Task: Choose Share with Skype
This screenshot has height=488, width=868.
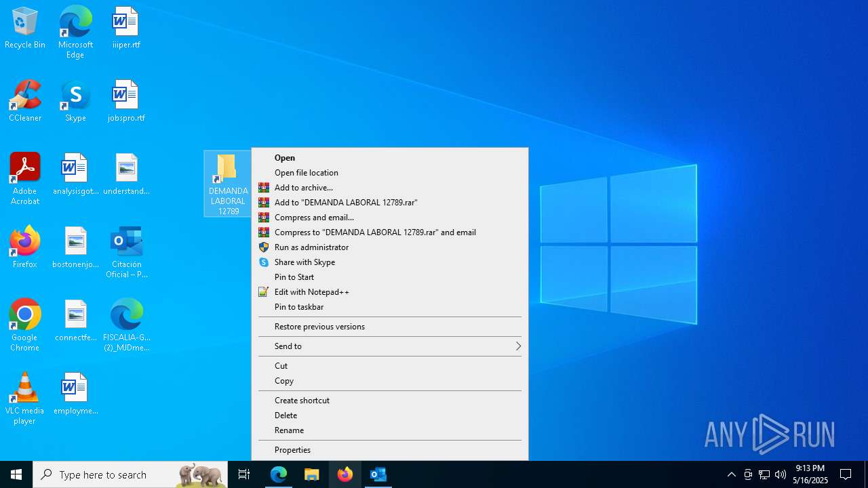Action: (390, 262)
